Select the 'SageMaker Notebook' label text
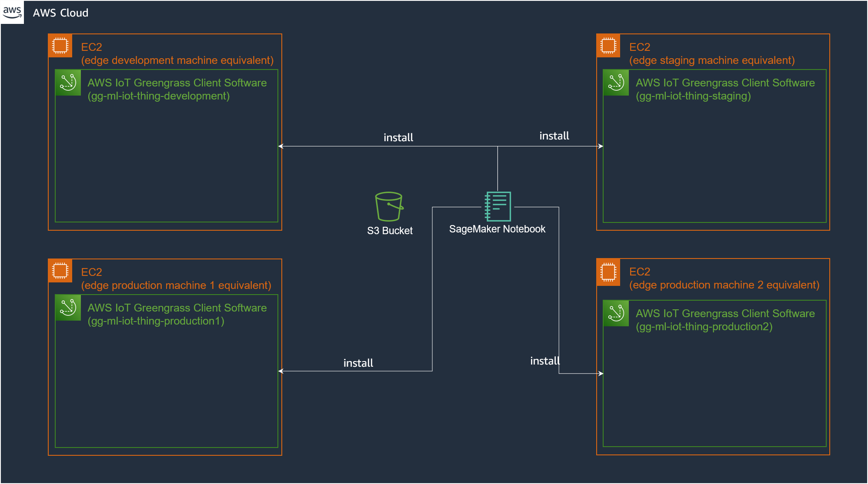 click(x=497, y=229)
